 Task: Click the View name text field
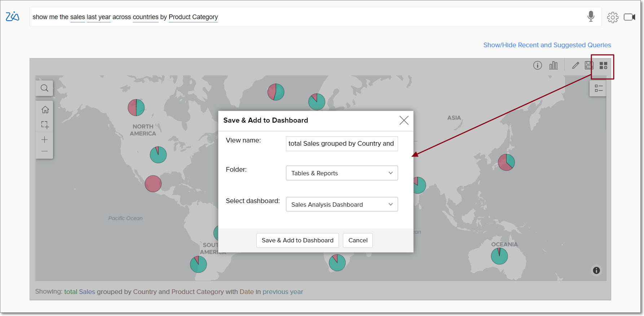click(x=341, y=144)
